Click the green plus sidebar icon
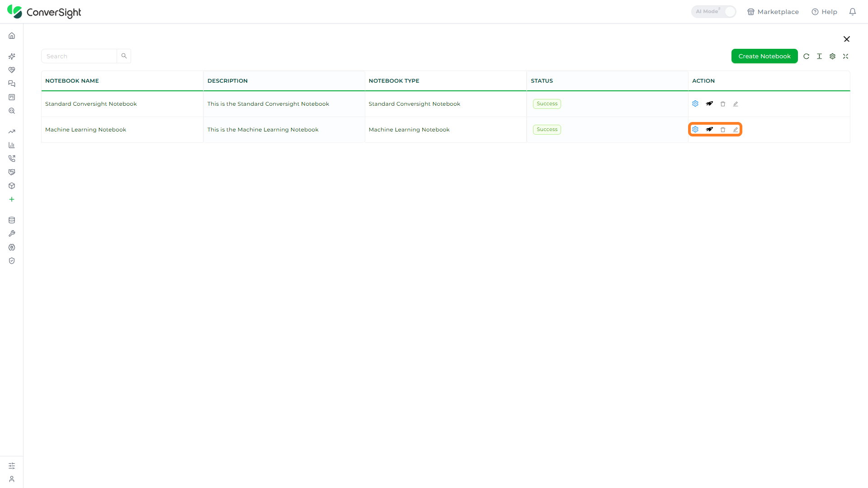Viewport: 868px width, 488px height. [12, 199]
